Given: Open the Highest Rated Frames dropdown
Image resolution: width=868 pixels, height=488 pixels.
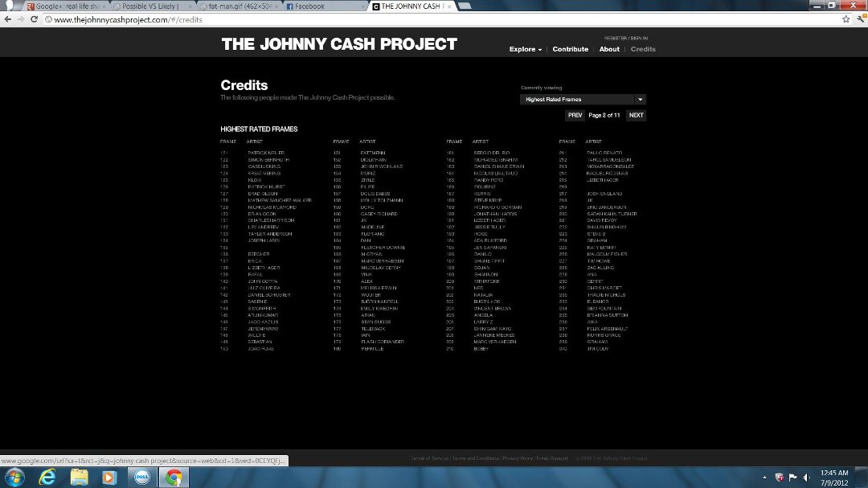Looking at the screenshot, I should point(583,100).
